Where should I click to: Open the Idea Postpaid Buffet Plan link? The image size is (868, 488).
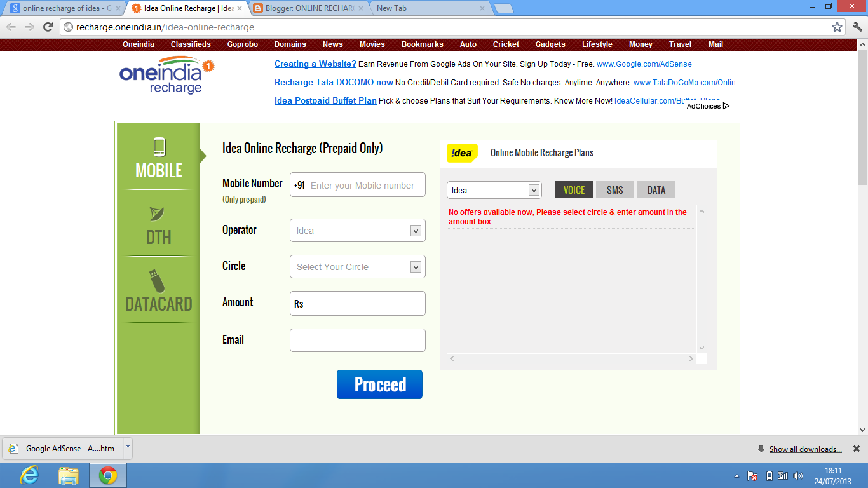click(x=325, y=101)
